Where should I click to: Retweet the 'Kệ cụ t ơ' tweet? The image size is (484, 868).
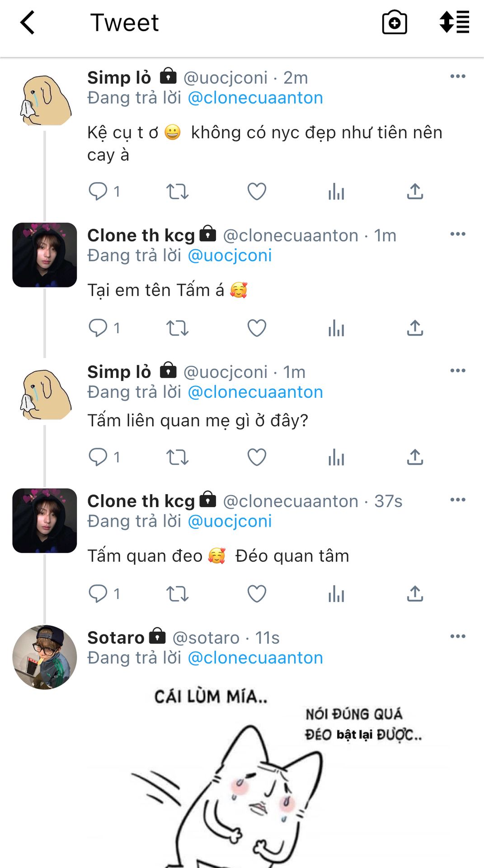pyautogui.click(x=177, y=191)
